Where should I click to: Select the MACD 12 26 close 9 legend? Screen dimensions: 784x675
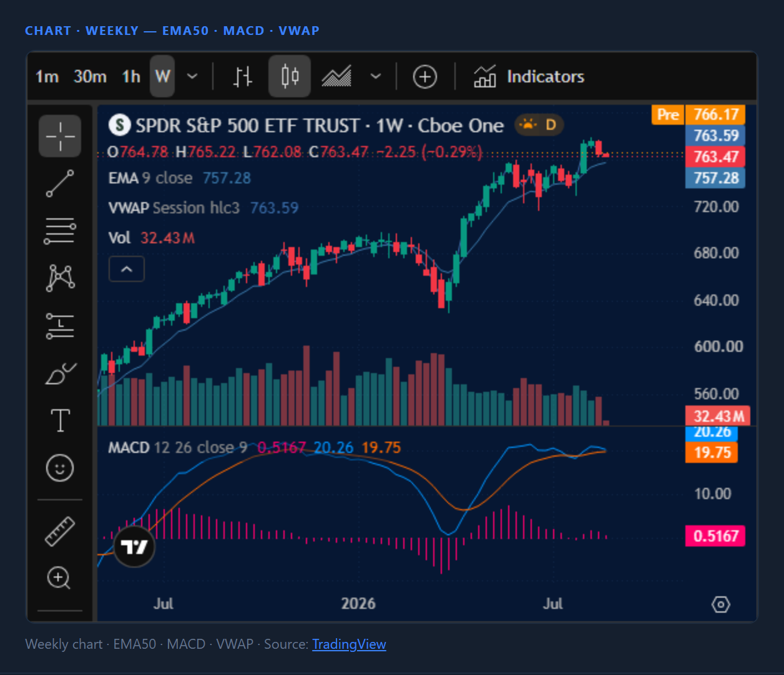(177, 447)
